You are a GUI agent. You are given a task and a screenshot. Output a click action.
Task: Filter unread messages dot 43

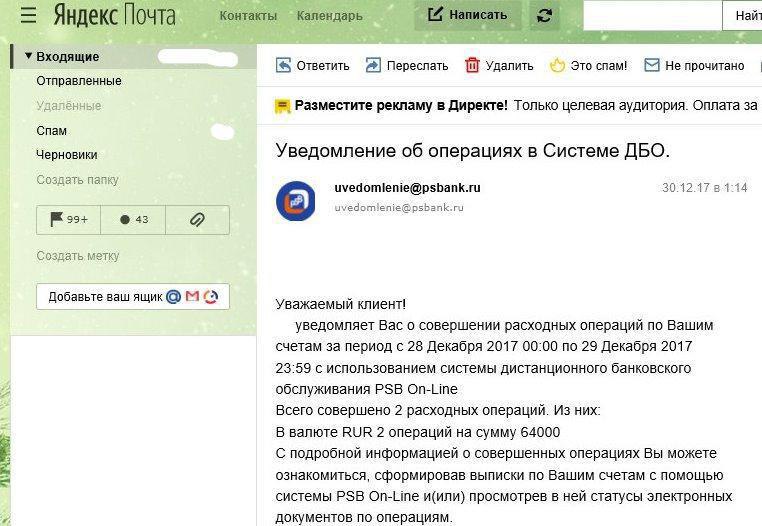pos(133,220)
